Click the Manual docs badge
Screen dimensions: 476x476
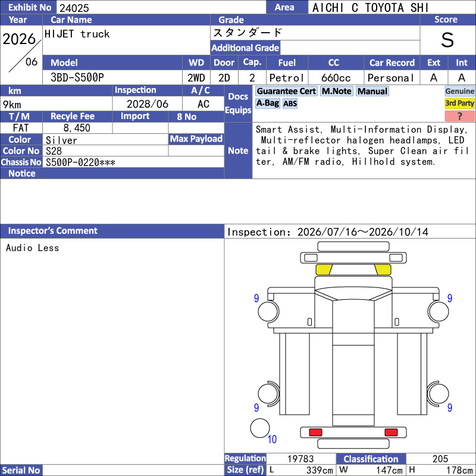pos(372,91)
